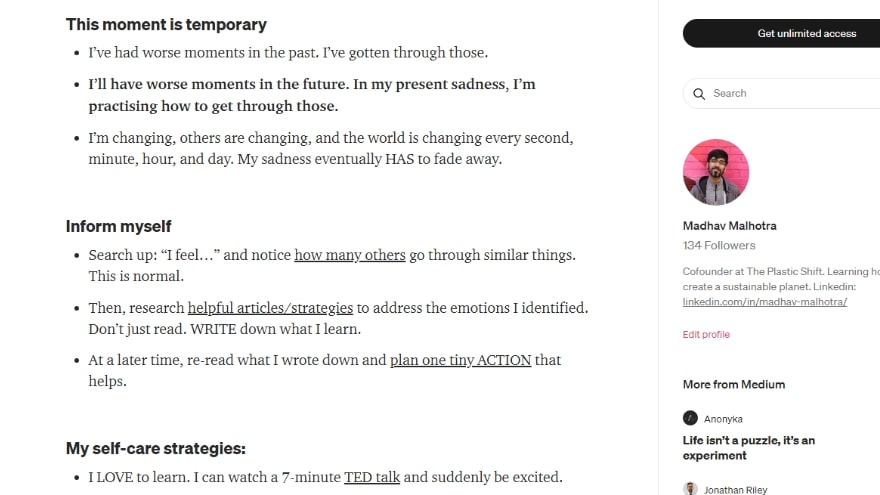Click the 'My self-care strategies:' heading

coord(155,448)
